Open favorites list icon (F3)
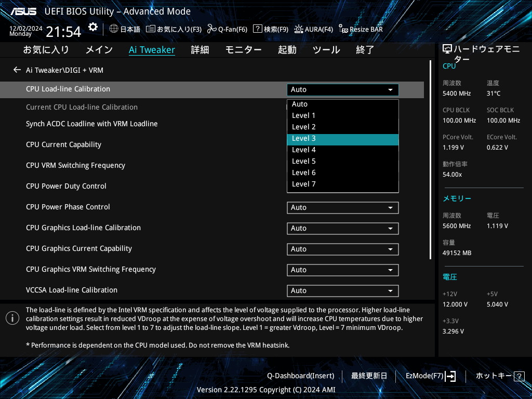This screenshot has height=399, width=532. point(150,29)
